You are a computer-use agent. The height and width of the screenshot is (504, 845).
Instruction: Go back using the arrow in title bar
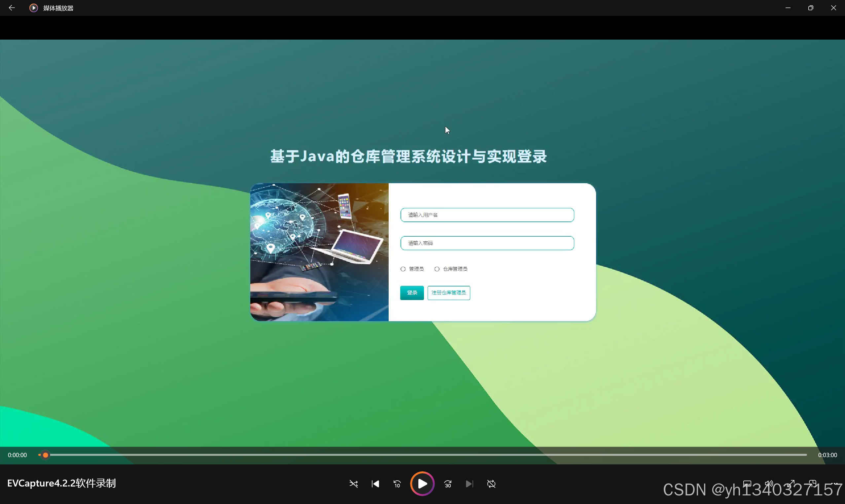coord(12,8)
